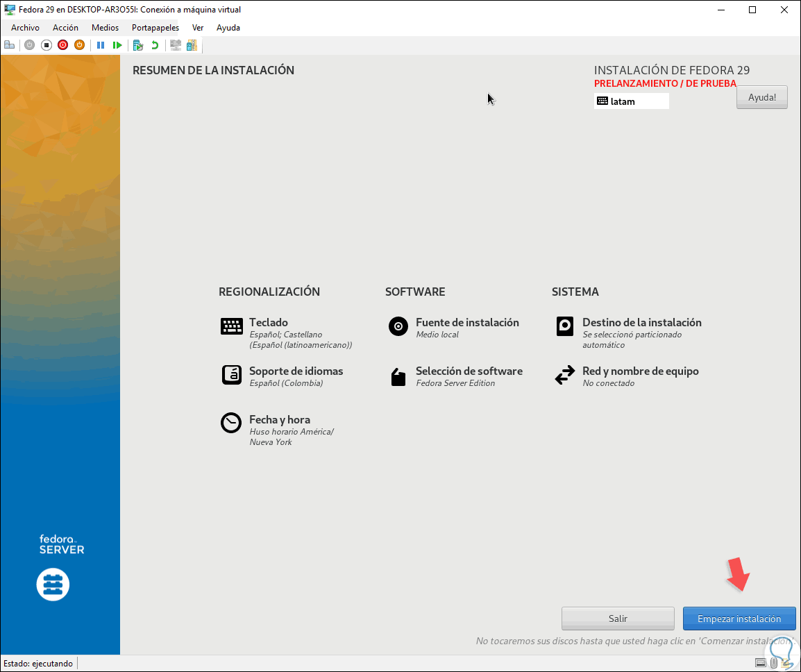Screen dimensions: 801x672
Task: Click 'Español (Colombia)' language text
Action: point(286,383)
